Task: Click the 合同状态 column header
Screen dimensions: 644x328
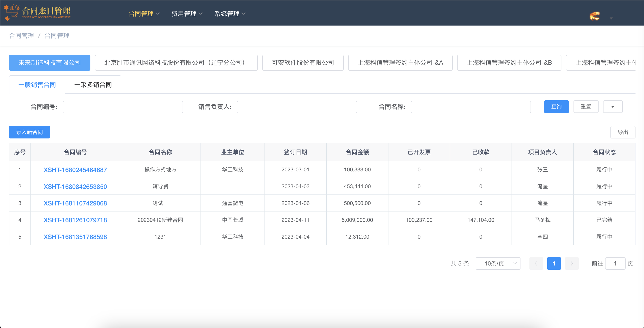Action: coord(604,152)
